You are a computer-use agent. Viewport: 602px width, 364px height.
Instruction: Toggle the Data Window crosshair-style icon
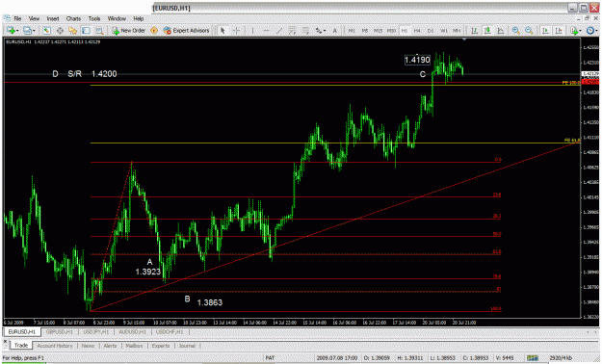[60, 31]
